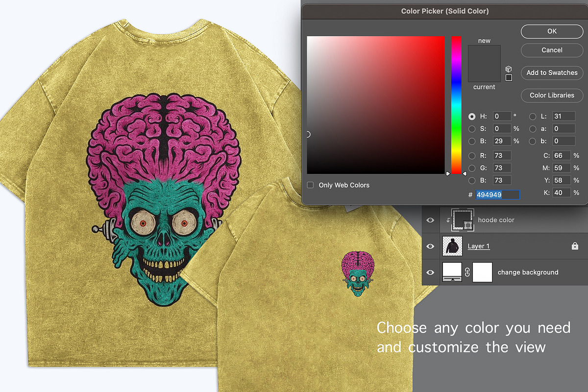This screenshot has height=392, width=588.
Task: Hide the change background layer
Action: (430, 272)
